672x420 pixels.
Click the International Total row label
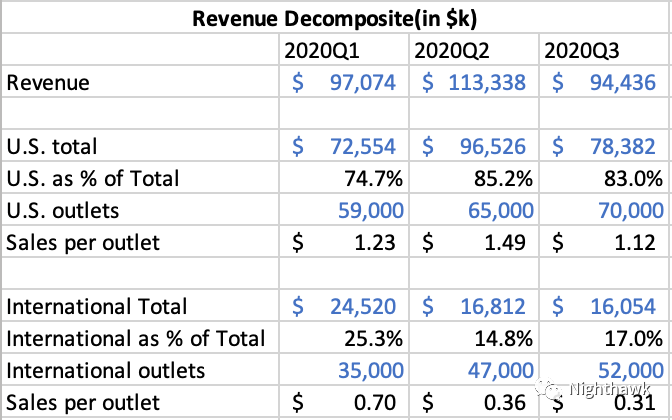coord(96,306)
